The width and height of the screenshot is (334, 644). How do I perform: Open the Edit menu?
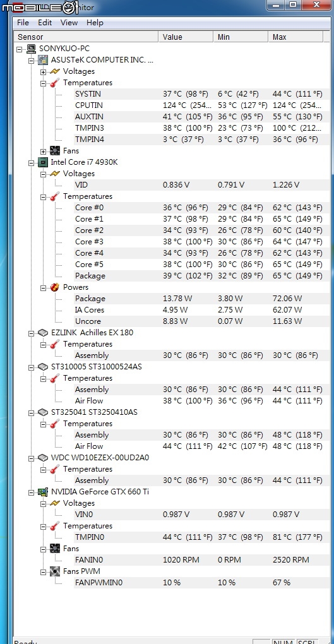(x=45, y=23)
